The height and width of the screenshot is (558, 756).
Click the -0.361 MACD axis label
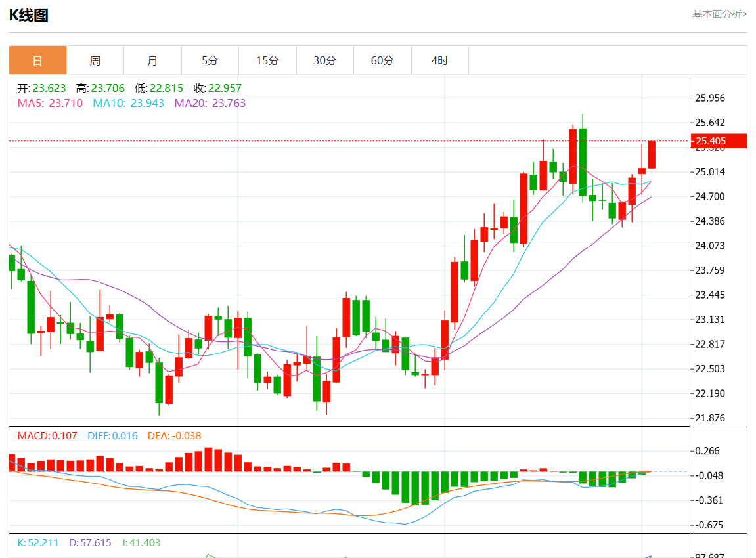[x=709, y=500]
